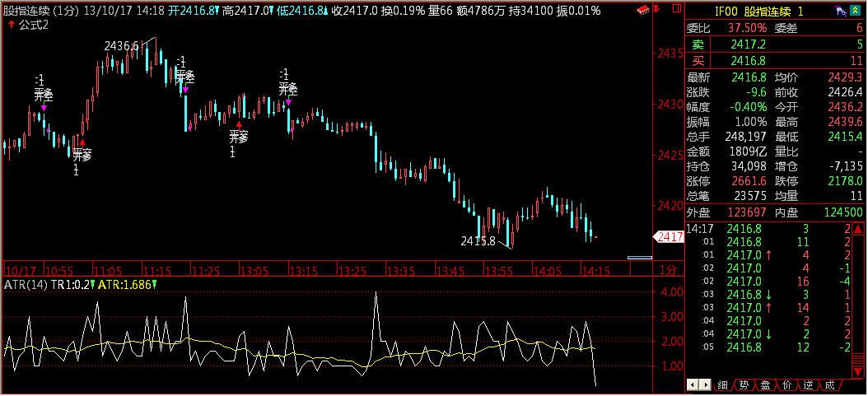Switch to the 盘 tab

[x=765, y=385]
